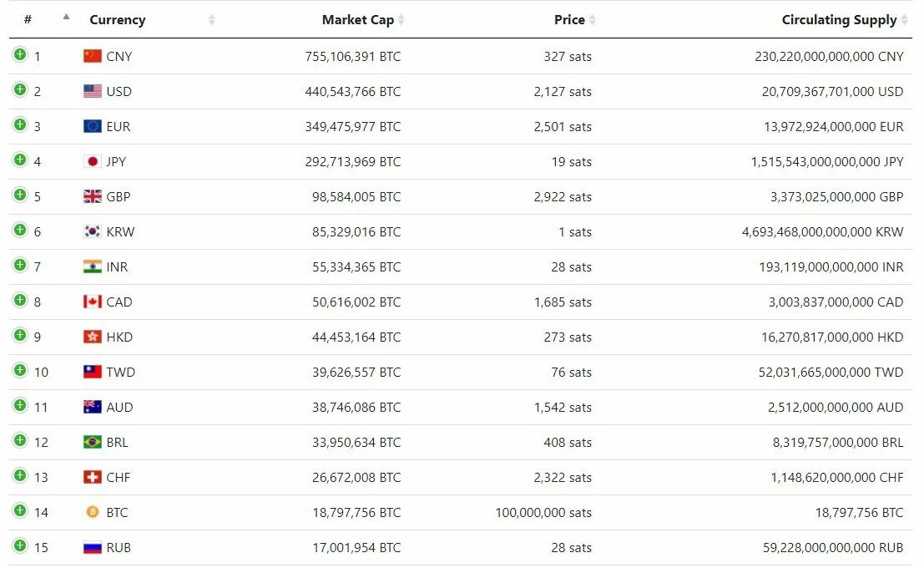Sort by Currency column header
Image resolution: width=924 pixels, height=568 pixels.
click(117, 20)
